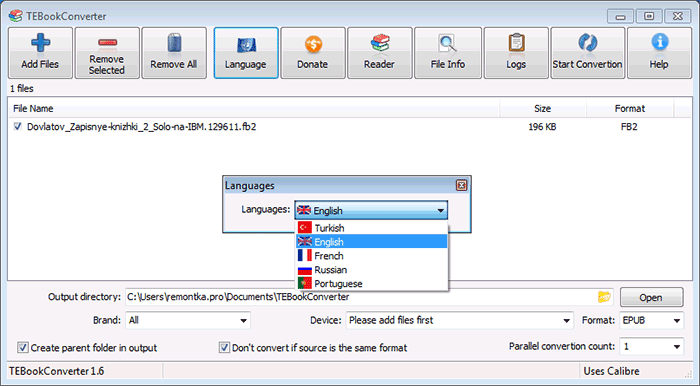Collapse the Languages combo box showing English
This screenshot has height=386, width=700.
click(371, 210)
